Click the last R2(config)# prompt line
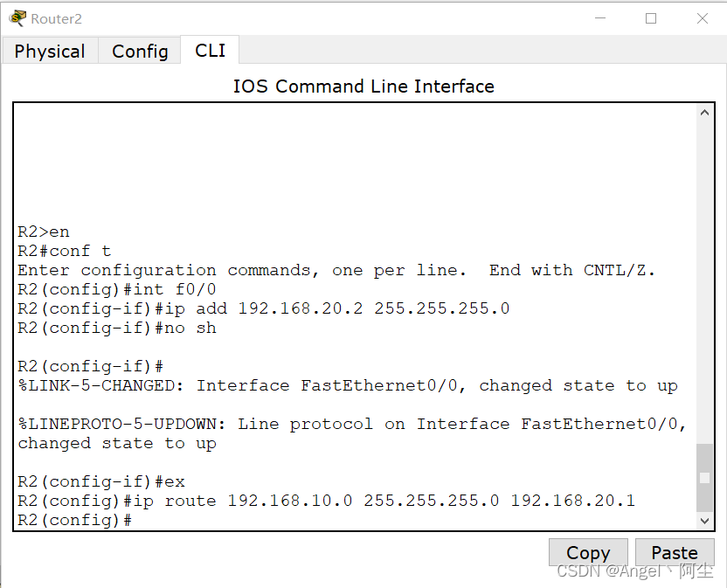Screen dimensions: 727x588 point(75,521)
